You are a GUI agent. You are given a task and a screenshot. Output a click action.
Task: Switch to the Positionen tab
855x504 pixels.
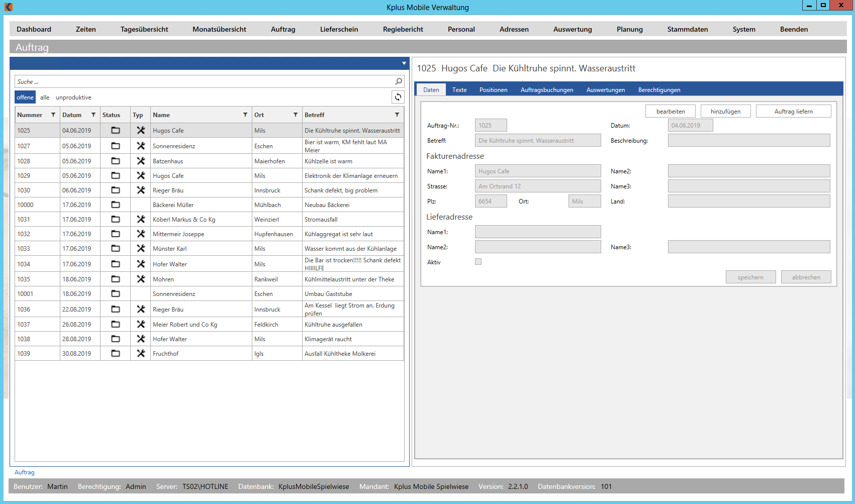pyautogui.click(x=493, y=90)
